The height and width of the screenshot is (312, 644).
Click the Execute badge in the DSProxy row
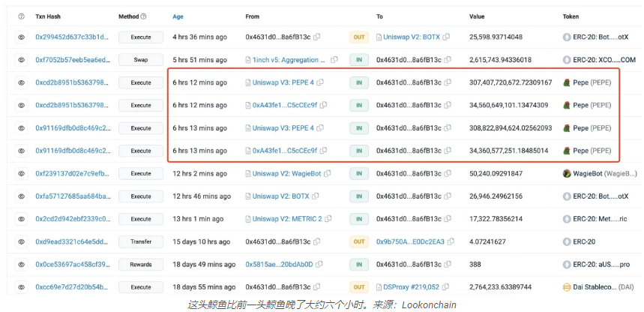[x=141, y=287]
